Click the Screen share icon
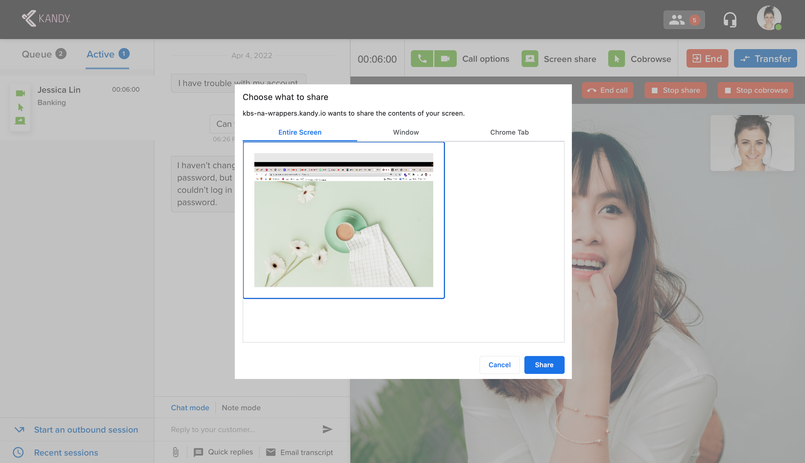The height and width of the screenshot is (463, 805). [x=530, y=59]
